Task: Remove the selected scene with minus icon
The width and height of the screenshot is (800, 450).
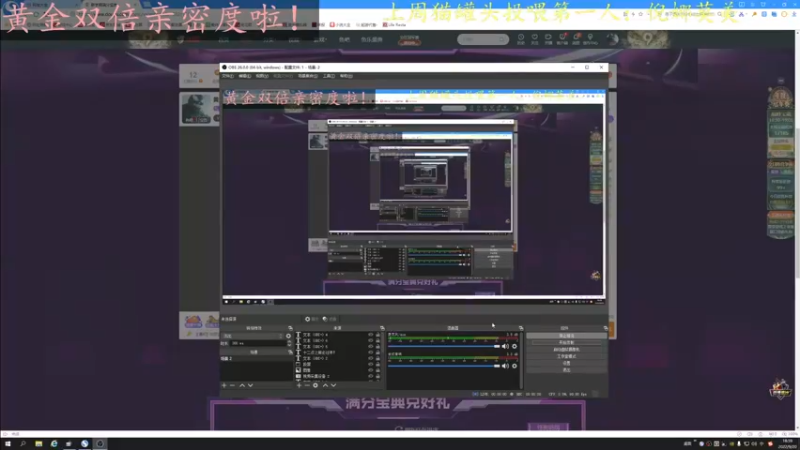Action: [232, 385]
